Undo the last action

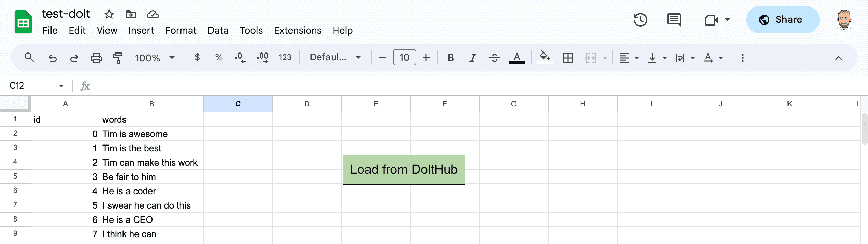(x=52, y=58)
